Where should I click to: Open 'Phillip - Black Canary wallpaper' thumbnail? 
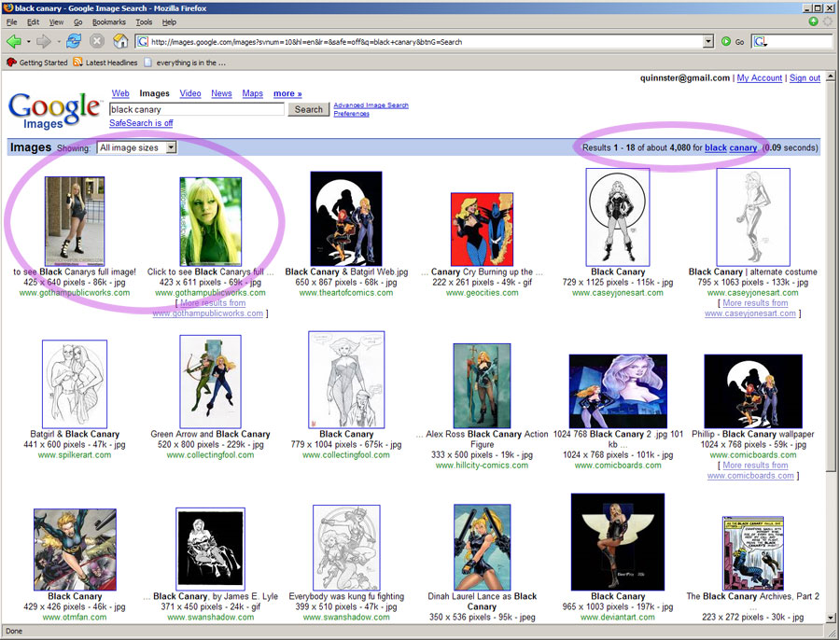tap(752, 391)
